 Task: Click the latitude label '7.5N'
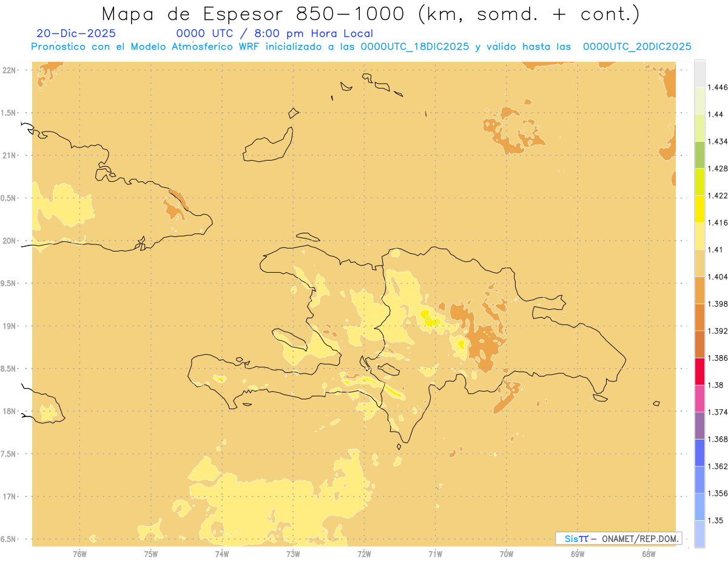[x=8, y=454]
